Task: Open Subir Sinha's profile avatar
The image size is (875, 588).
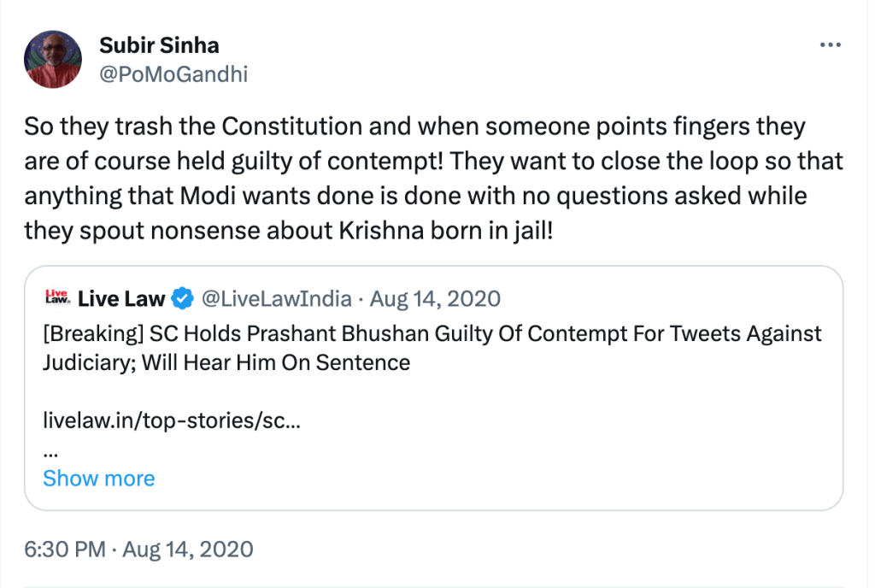Action: coord(53,59)
